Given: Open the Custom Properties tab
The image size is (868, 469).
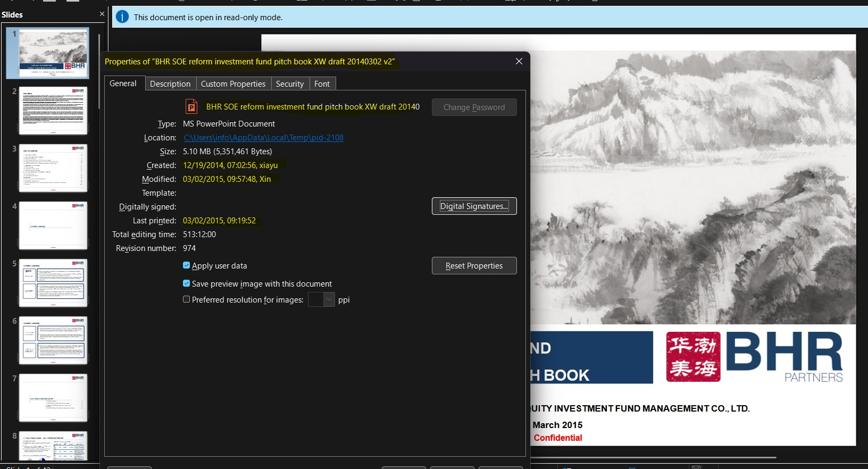Looking at the screenshot, I should [233, 84].
